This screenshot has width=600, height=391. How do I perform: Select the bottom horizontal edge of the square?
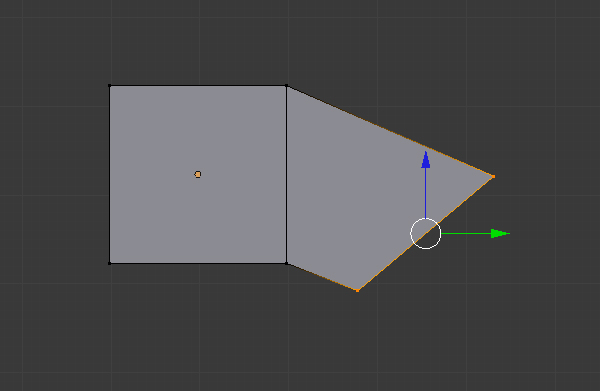point(198,263)
